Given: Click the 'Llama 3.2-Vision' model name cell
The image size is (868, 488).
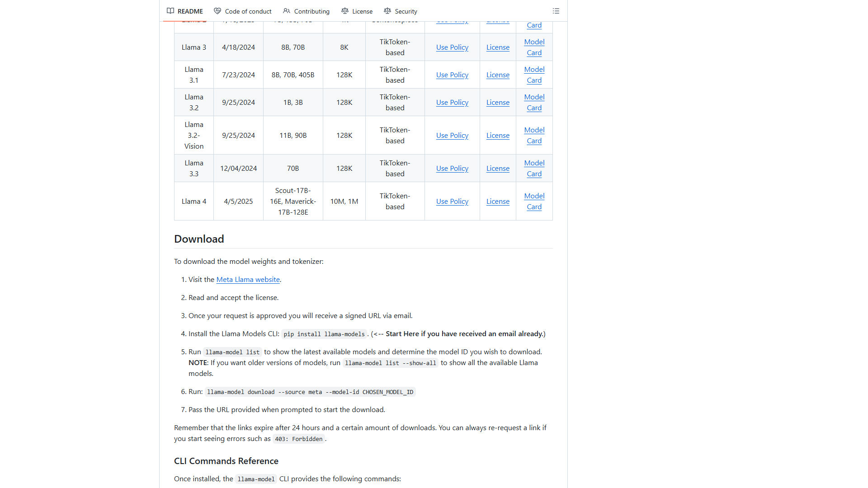Looking at the screenshot, I should point(194,135).
